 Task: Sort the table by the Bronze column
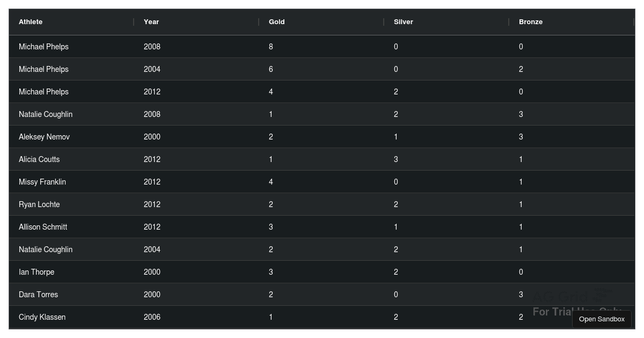point(530,22)
